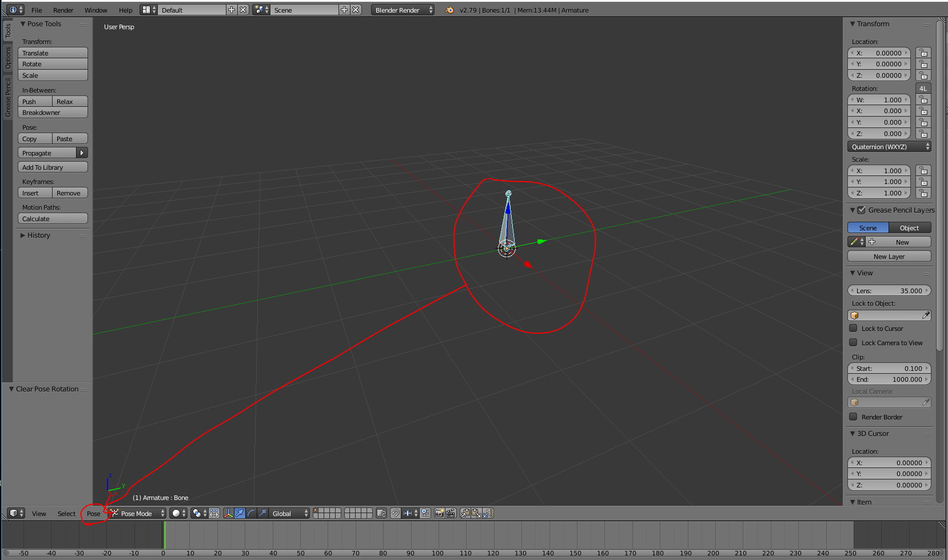The height and width of the screenshot is (560, 948).
Task: Toggle Render Border checkbox
Action: [854, 417]
